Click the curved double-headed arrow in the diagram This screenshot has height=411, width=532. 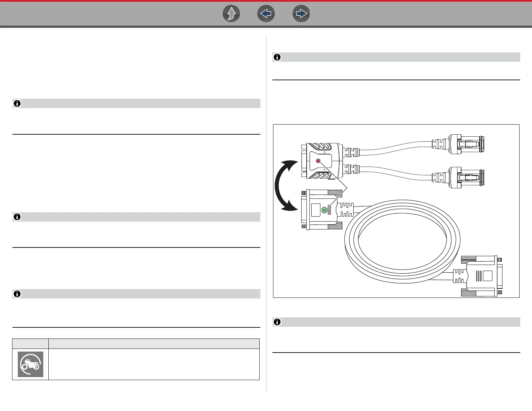286,186
